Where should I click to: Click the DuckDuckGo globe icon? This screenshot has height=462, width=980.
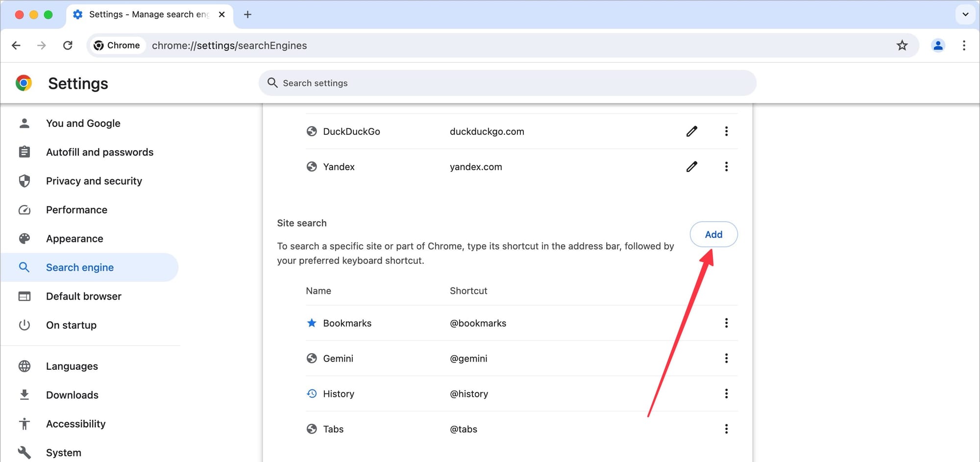point(312,131)
